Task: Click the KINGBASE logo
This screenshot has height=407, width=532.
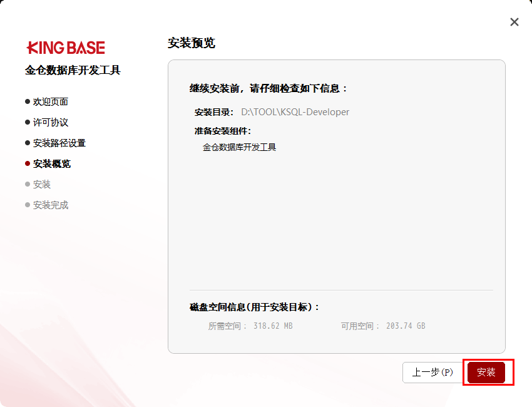Action: (x=66, y=48)
